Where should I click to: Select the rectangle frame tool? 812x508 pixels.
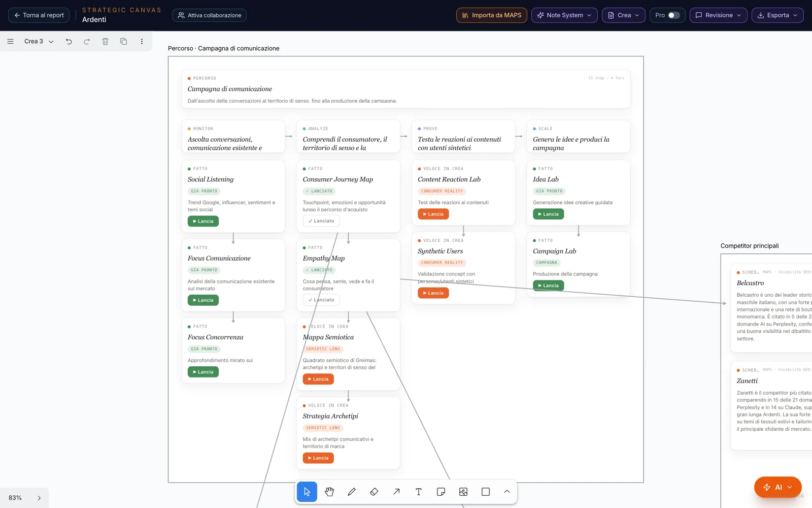(x=486, y=492)
